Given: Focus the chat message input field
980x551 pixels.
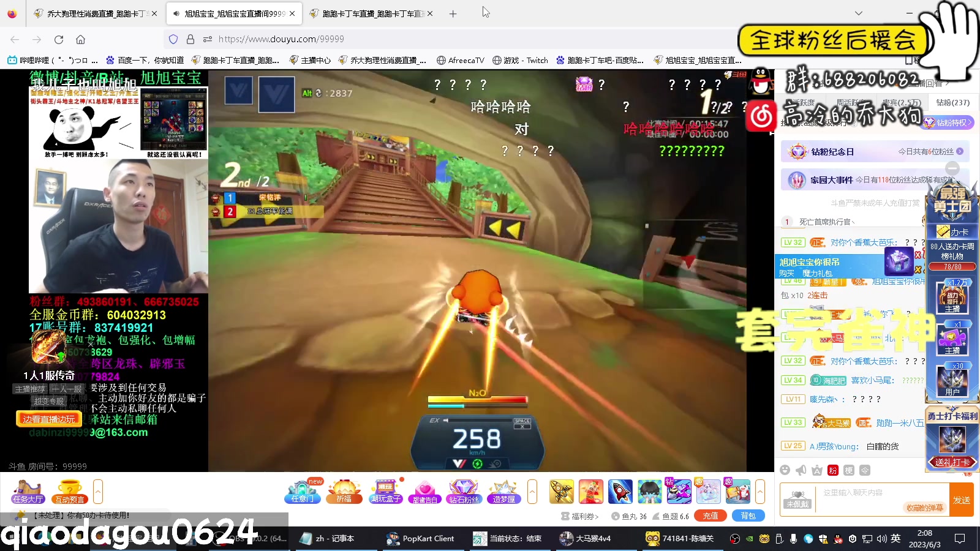Looking at the screenshot, I should (x=882, y=493).
